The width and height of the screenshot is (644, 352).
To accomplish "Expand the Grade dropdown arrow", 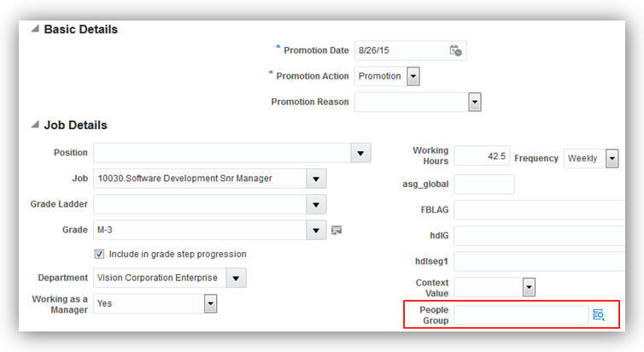I will (317, 230).
